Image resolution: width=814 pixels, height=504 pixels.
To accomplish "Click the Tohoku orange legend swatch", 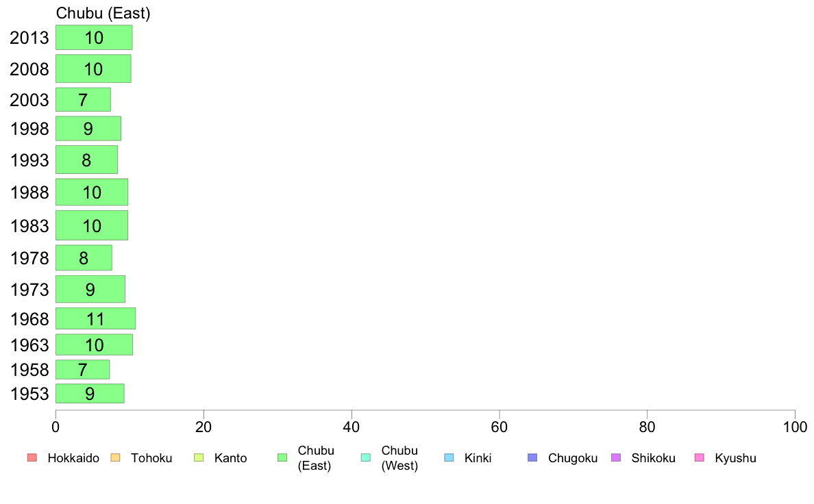I will point(115,458).
